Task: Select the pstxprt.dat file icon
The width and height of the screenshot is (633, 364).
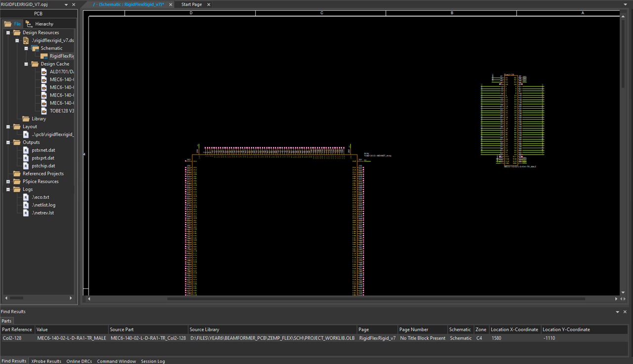Action: pos(26,158)
